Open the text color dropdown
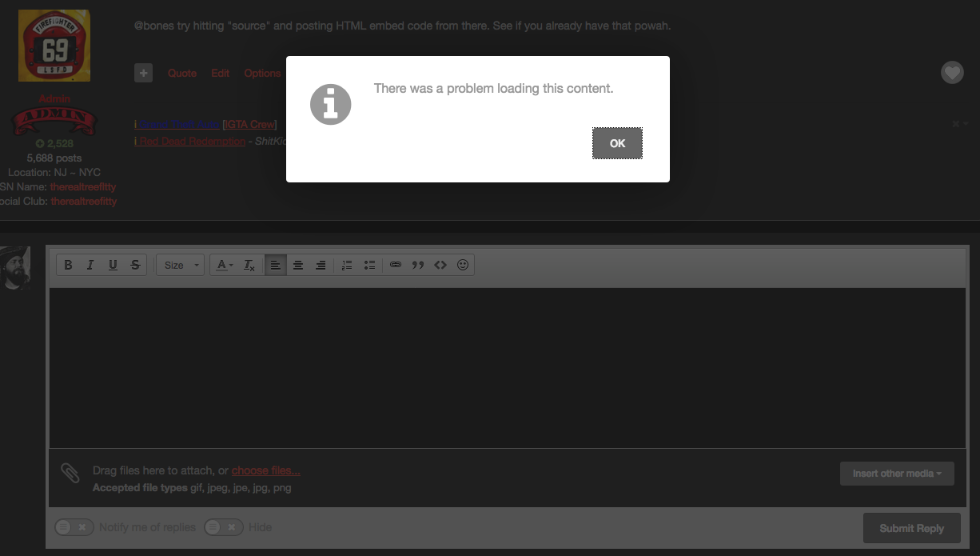Image resolution: width=980 pixels, height=556 pixels. pyautogui.click(x=225, y=265)
